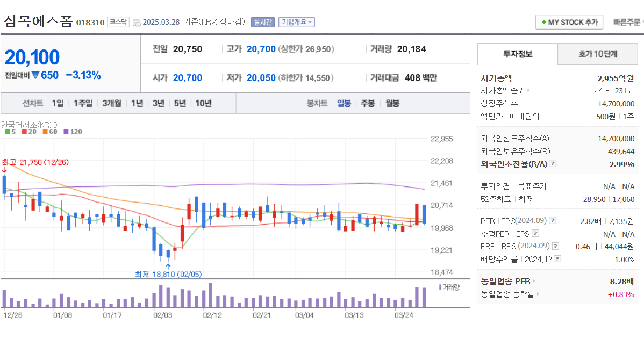Click the 시가 value 20,700

click(x=187, y=77)
